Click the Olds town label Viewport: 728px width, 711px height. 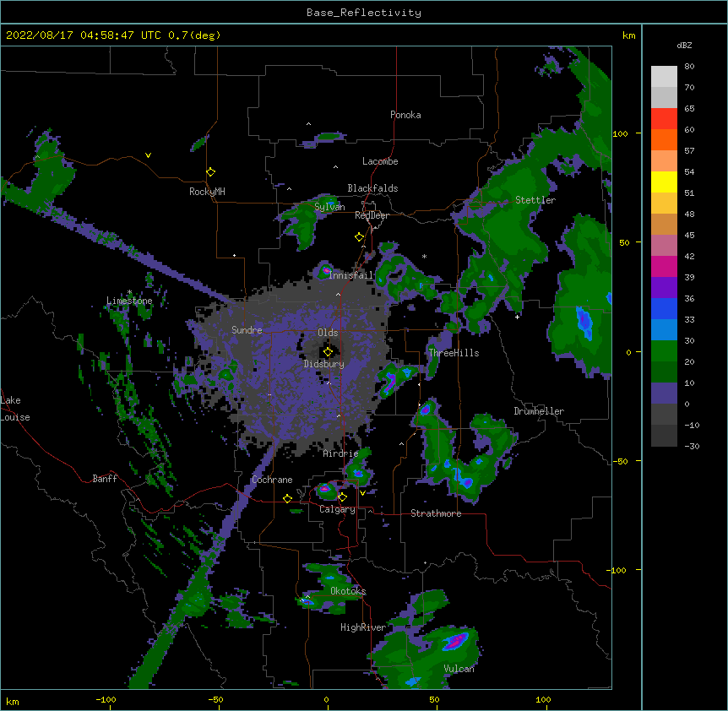click(328, 333)
